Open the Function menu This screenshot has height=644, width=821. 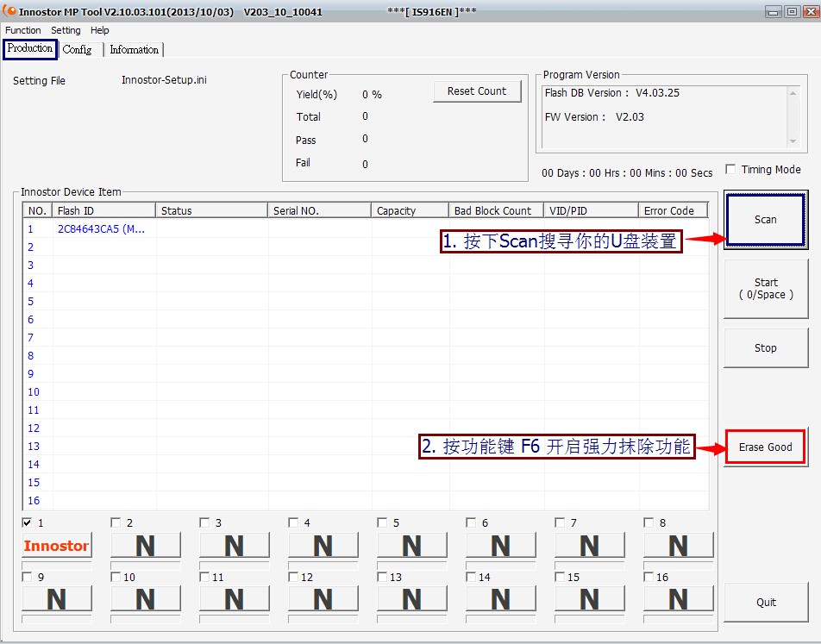coord(23,30)
